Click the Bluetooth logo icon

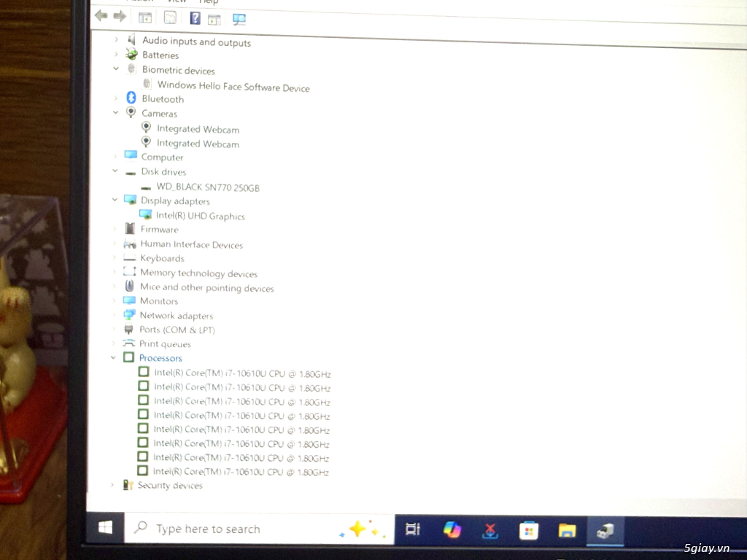pyautogui.click(x=131, y=98)
